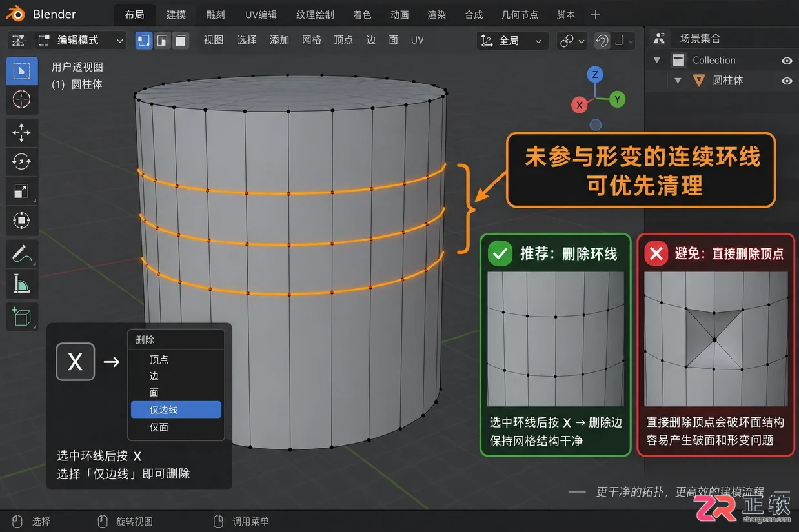
Task: Open the 面 header menu
Action: pos(393,40)
